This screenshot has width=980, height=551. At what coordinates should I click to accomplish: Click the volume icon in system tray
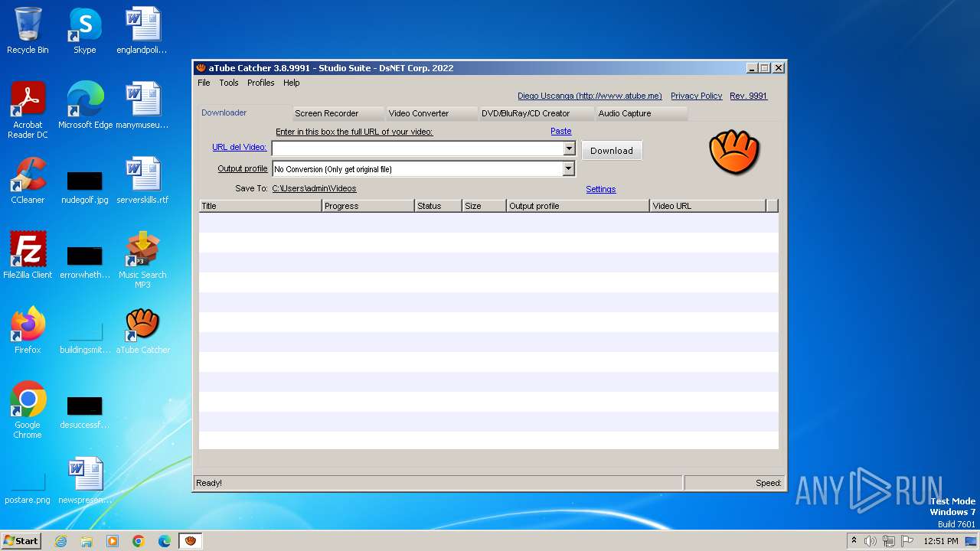pyautogui.click(x=871, y=541)
